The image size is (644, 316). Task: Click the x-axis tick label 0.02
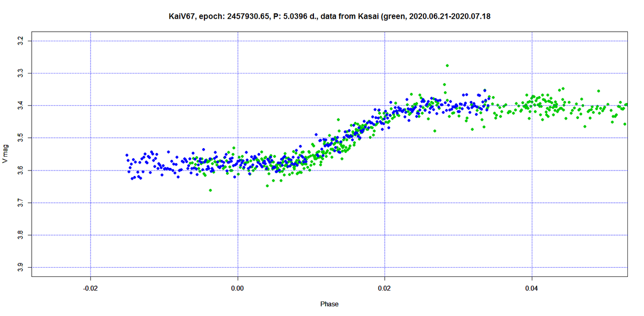click(x=385, y=289)
